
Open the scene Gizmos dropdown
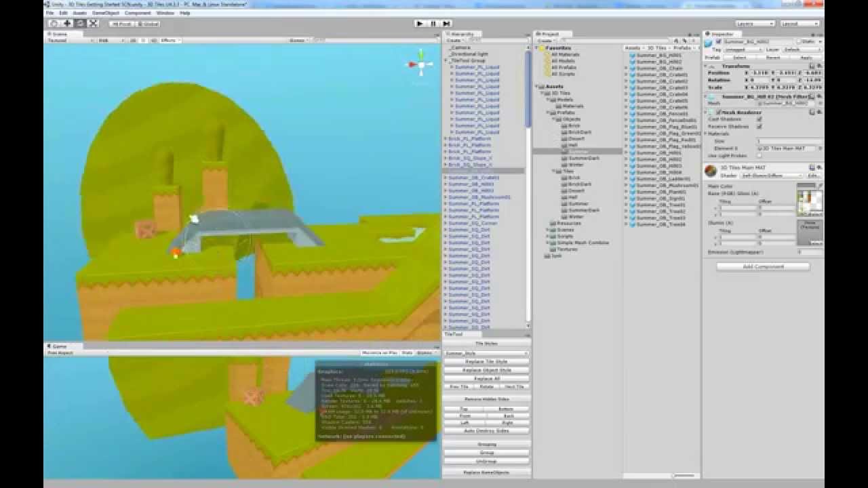click(x=300, y=41)
